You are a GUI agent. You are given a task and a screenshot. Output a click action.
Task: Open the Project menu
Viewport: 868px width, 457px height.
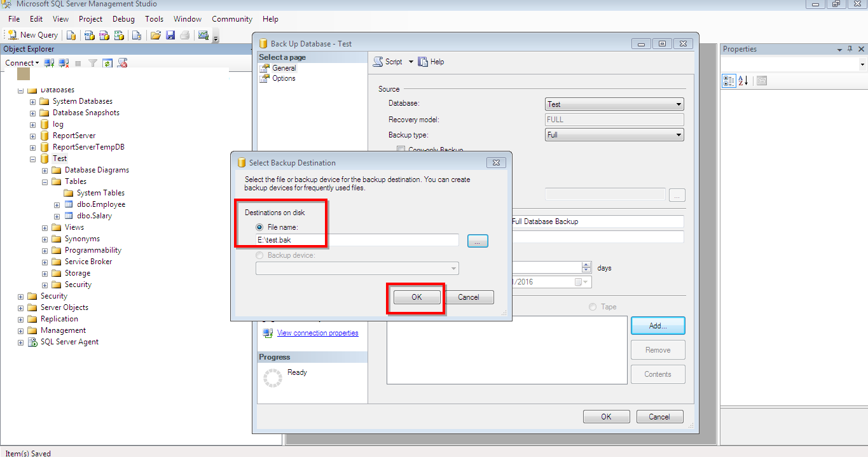(x=91, y=19)
